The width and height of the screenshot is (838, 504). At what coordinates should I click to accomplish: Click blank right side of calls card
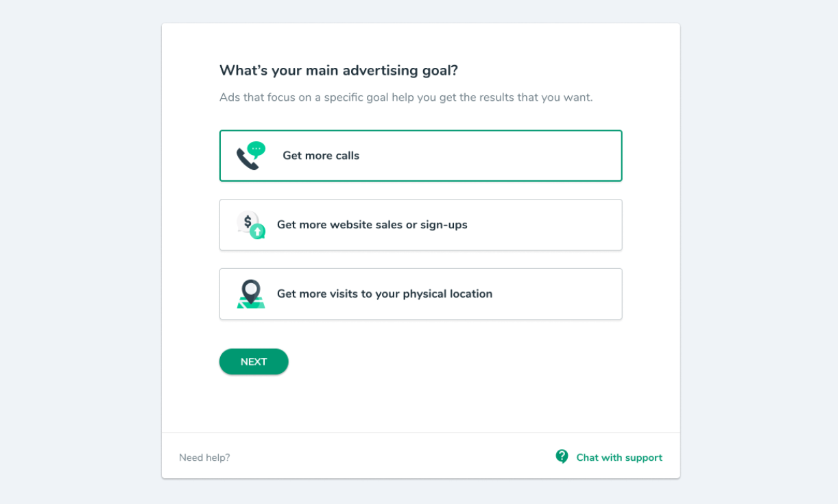click(x=521, y=156)
